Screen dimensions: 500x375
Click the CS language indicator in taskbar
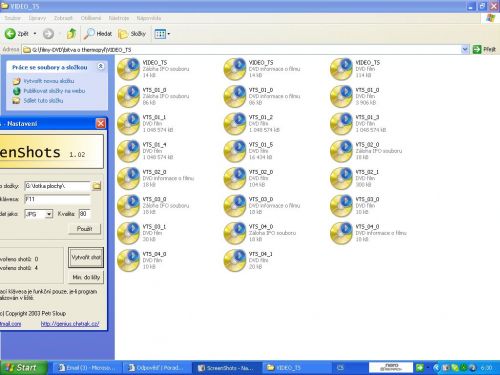tap(340, 368)
